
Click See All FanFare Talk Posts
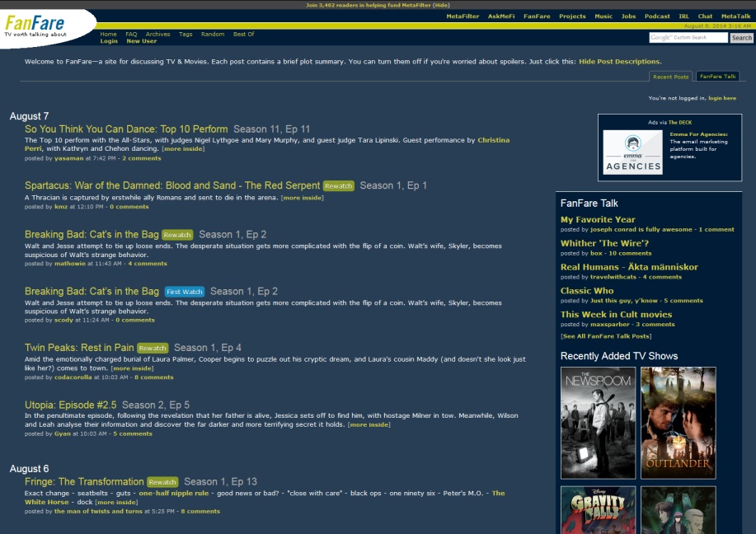pyautogui.click(x=606, y=336)
